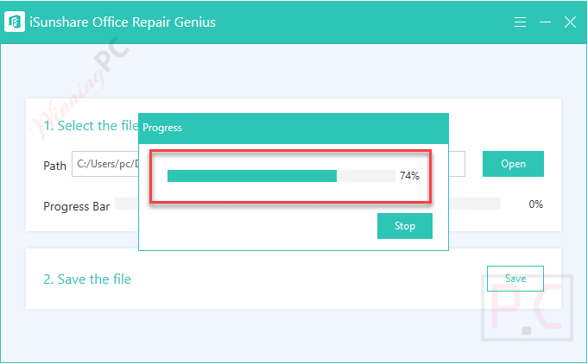
Task: Close the iSunshare Office Repair Genius window
Action: [x=570, y=22]
